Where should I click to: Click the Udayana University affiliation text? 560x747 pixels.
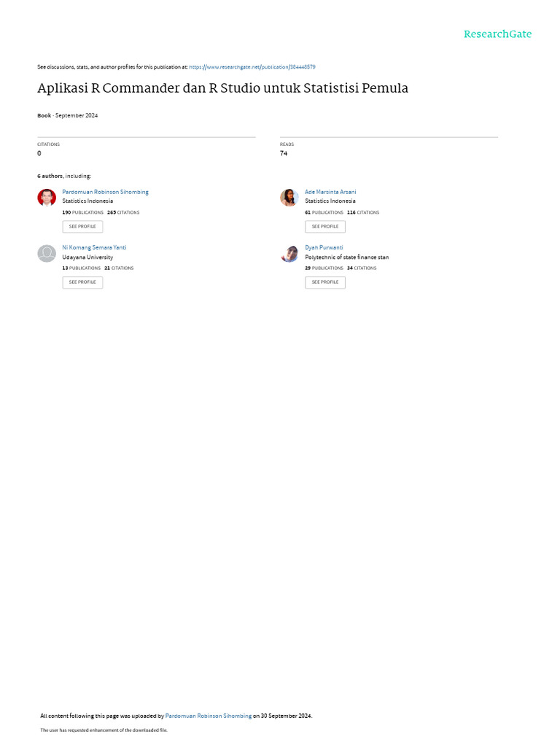click(87, 258)
